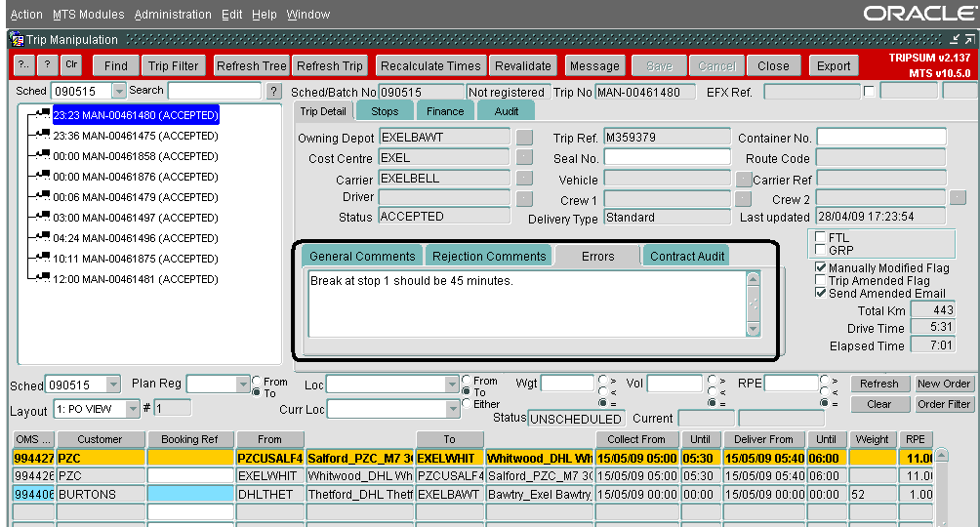Click scroll up arrow of orders table
This screenshot has height=527, width=980.
tap(941, 455)
